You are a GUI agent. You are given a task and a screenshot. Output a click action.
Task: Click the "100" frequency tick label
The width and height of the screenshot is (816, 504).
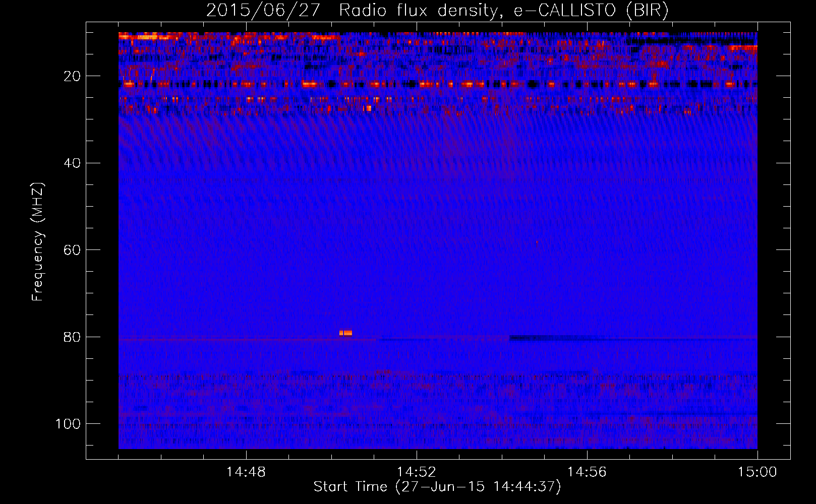(68, 424)
